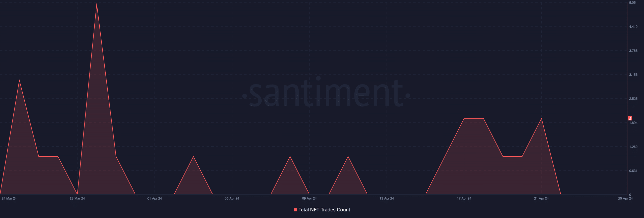
Task: Select the 09 Apr 24 date label
Action: coord(309,198)
